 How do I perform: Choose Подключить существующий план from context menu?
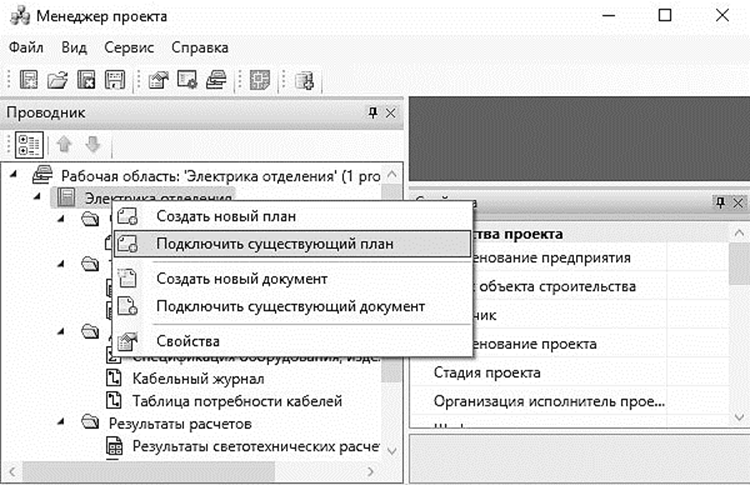(x=275, y=243)
